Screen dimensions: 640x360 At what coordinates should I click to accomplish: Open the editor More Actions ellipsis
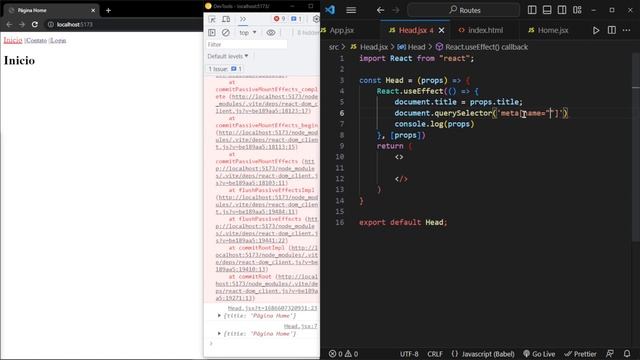[627, 30]
